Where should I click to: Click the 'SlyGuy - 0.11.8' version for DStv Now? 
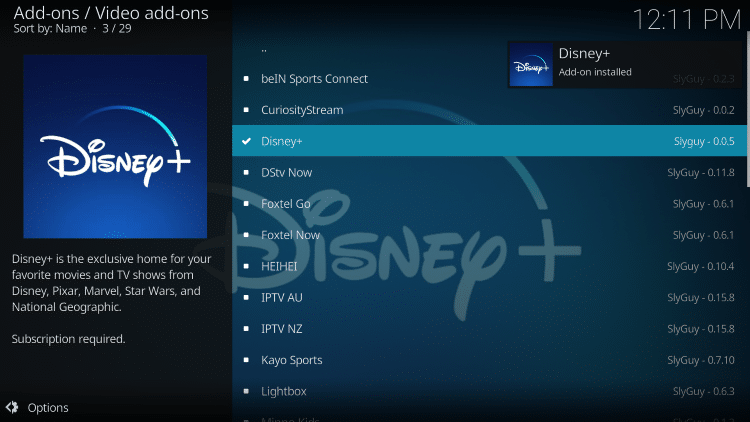(x=701, y=172)
